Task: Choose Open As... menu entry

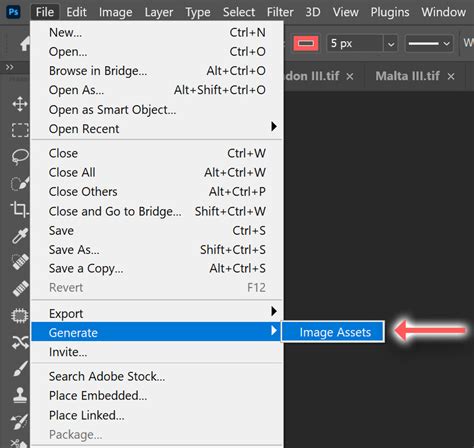Action: click(x=157, y=90)
